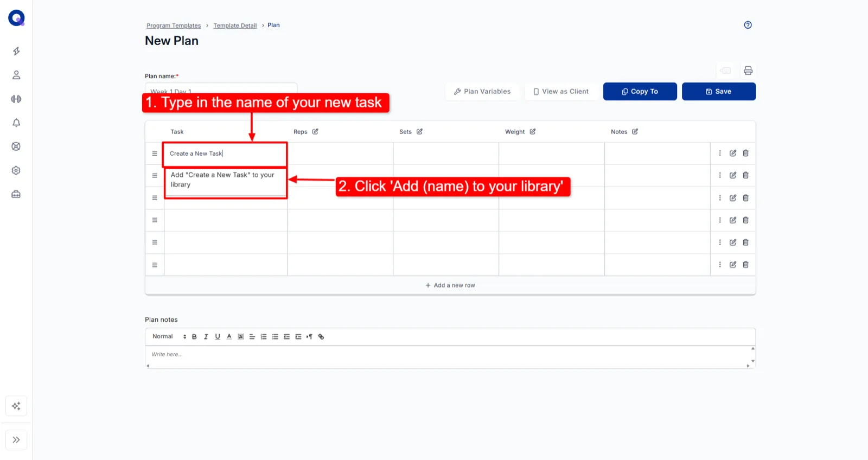Toggle bold in the Plan notes toolbar

(x=194, y=337)
